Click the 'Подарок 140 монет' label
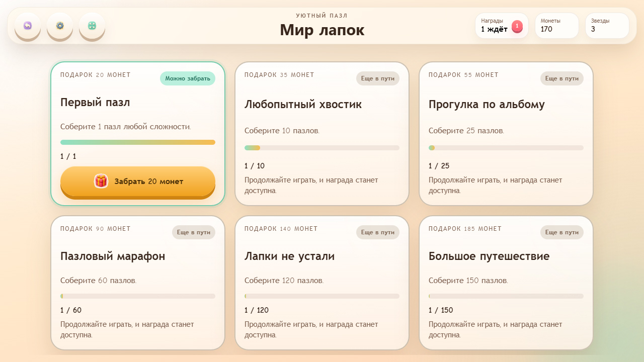The height and width of the screenshot is (362, 644). [x=281, y=229]
